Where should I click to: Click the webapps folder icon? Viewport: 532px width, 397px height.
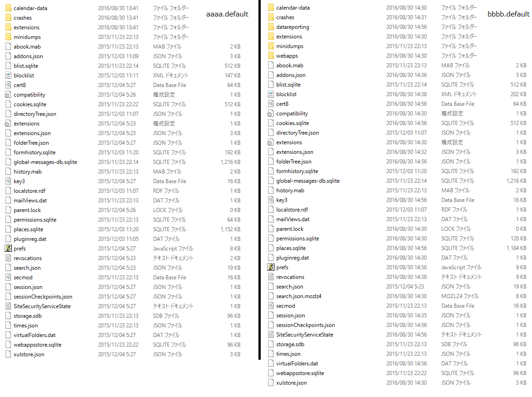point(270,56)
